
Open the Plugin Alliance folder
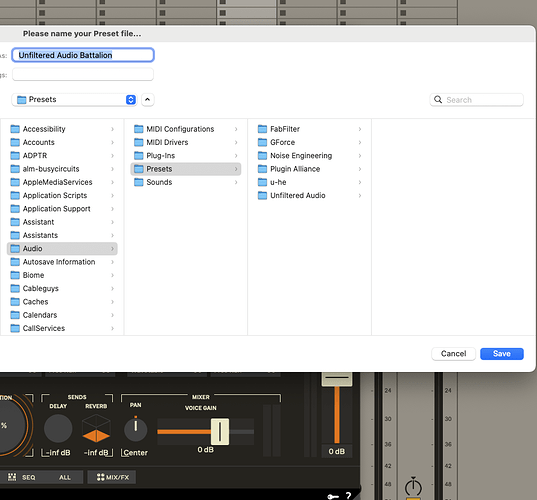coord(310,169)
